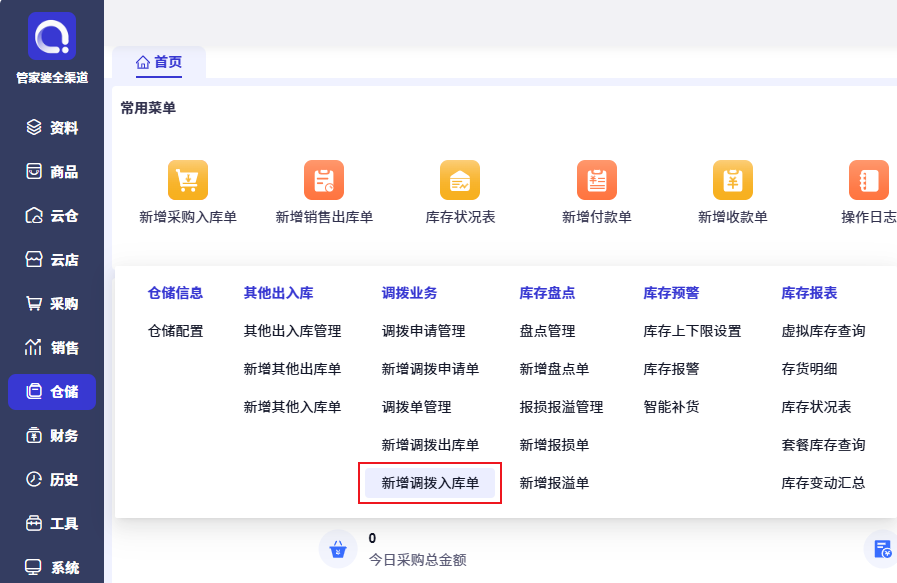Select the 仓储 sidebar menu
The width and height of the screenshot is (897, 583).
52,392
